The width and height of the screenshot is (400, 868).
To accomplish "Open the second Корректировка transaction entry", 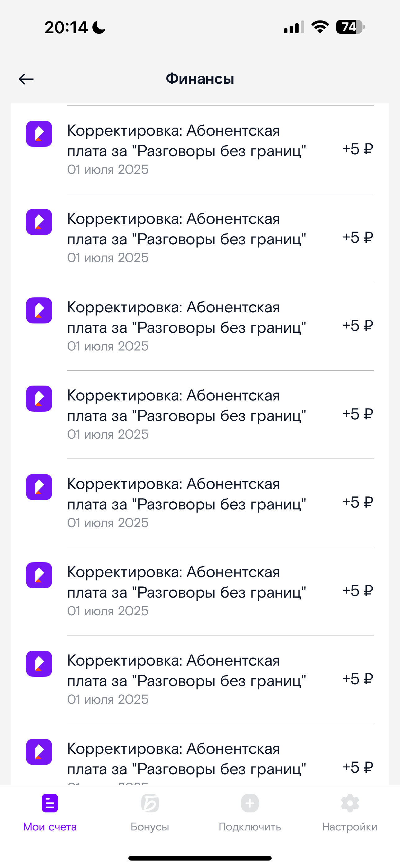I will [x=187, y=237].
